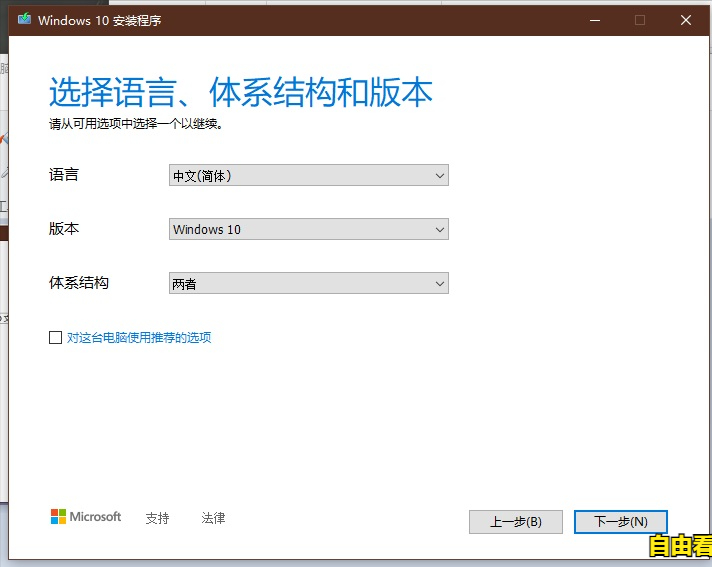Click the 体系结构 field label
Viewport: 712px width, 567px height.
coord(79,282)
